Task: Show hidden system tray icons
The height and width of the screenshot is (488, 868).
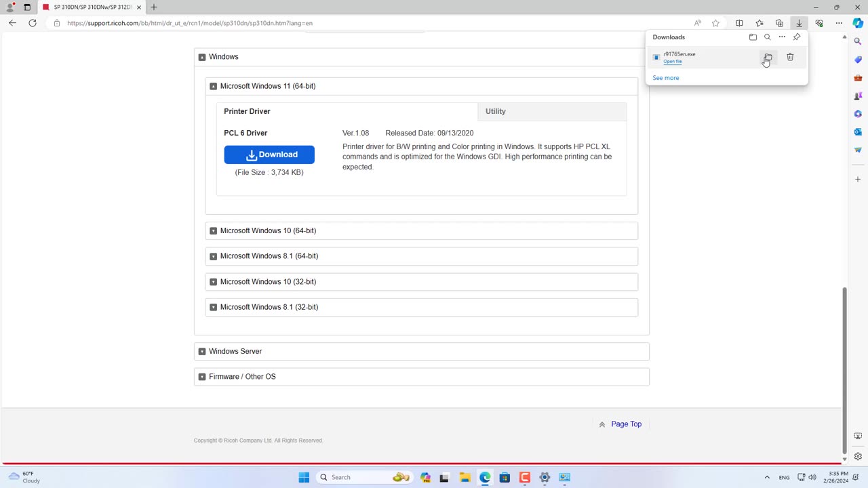Action: click(767, 477)
